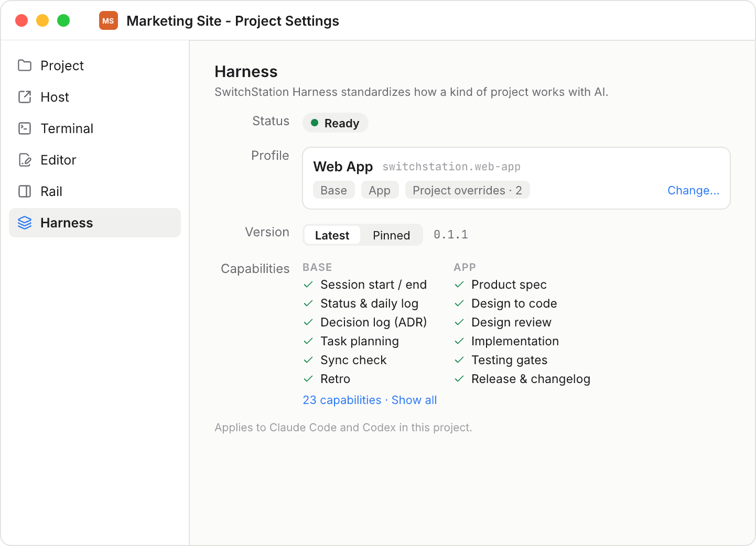
Task: Click the orange MS project badge
Action: (x=109, y=21)
